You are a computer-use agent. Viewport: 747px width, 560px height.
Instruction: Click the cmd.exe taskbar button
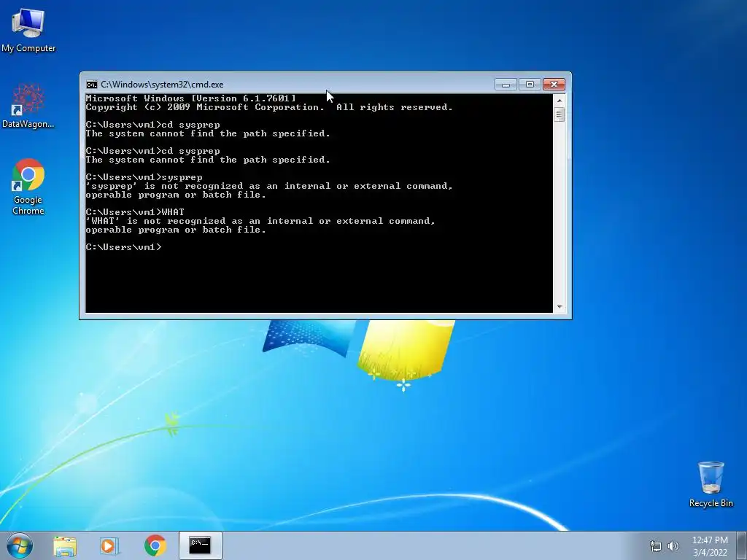tap(200, 545)
